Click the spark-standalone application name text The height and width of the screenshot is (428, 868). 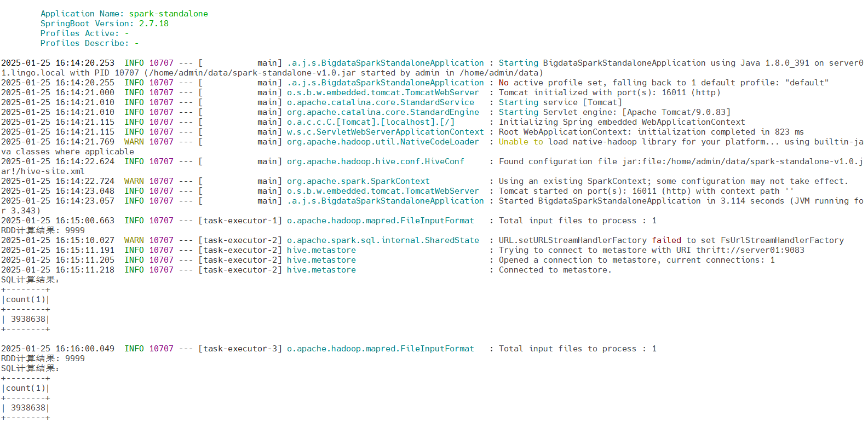click(168, 14)
